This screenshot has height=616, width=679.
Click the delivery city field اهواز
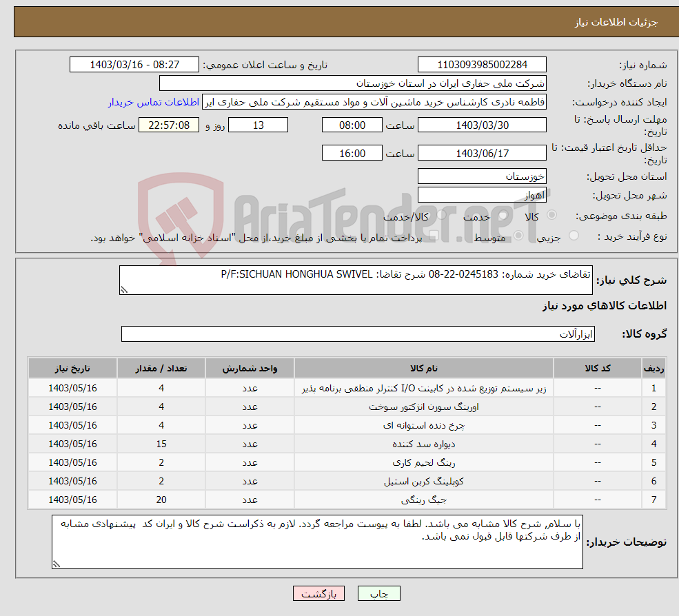(x=482, y=195)
